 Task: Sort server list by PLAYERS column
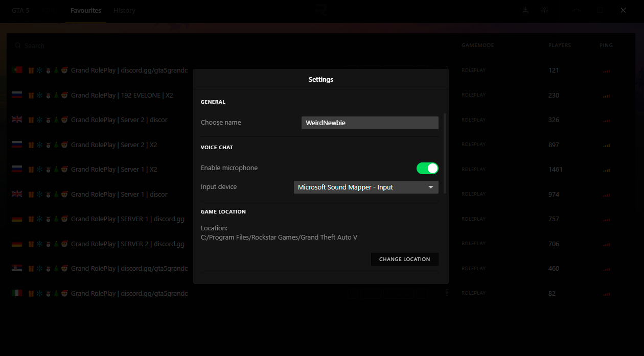point(559,45)
